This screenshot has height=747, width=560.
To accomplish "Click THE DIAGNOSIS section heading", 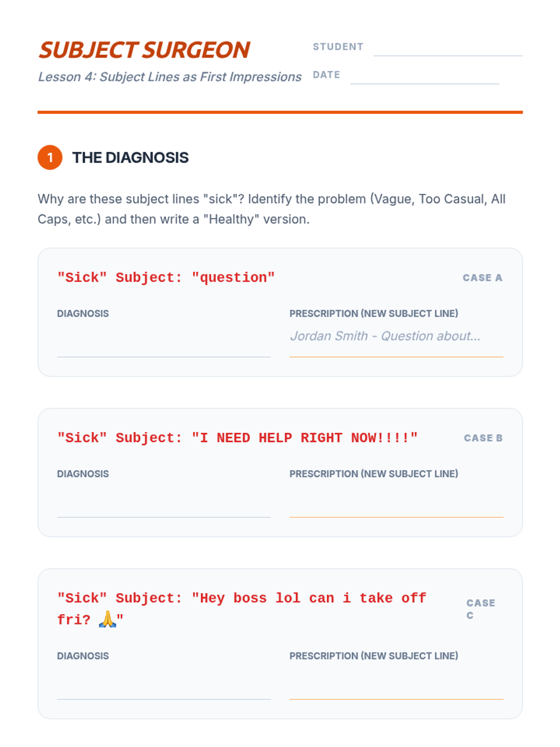I will (x=130, y=158).
